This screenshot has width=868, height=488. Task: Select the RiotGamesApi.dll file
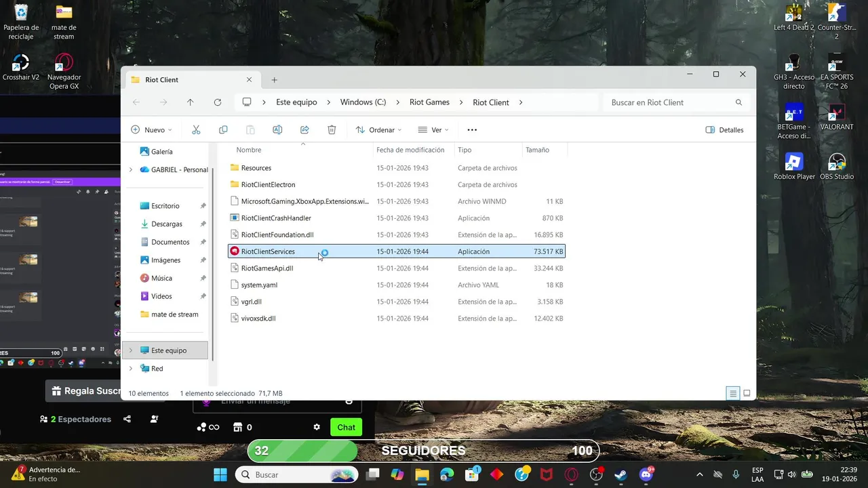point(397,268)
